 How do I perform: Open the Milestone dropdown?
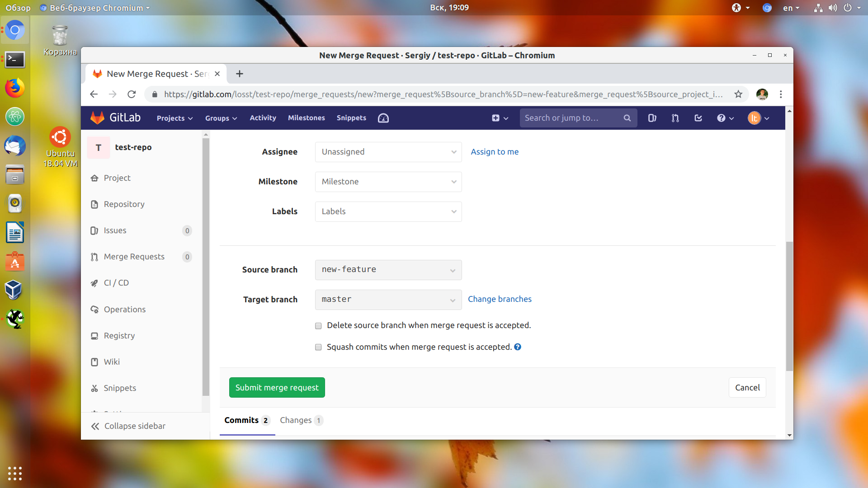tap(388, 182)
